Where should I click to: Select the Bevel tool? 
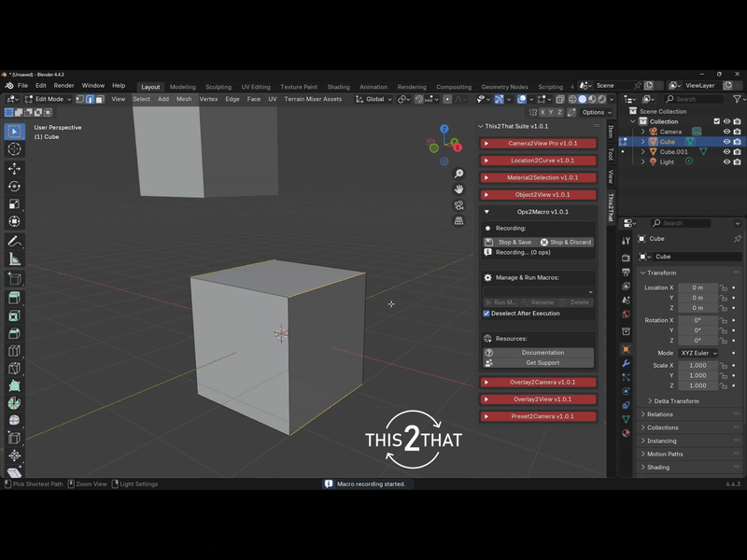14,333
